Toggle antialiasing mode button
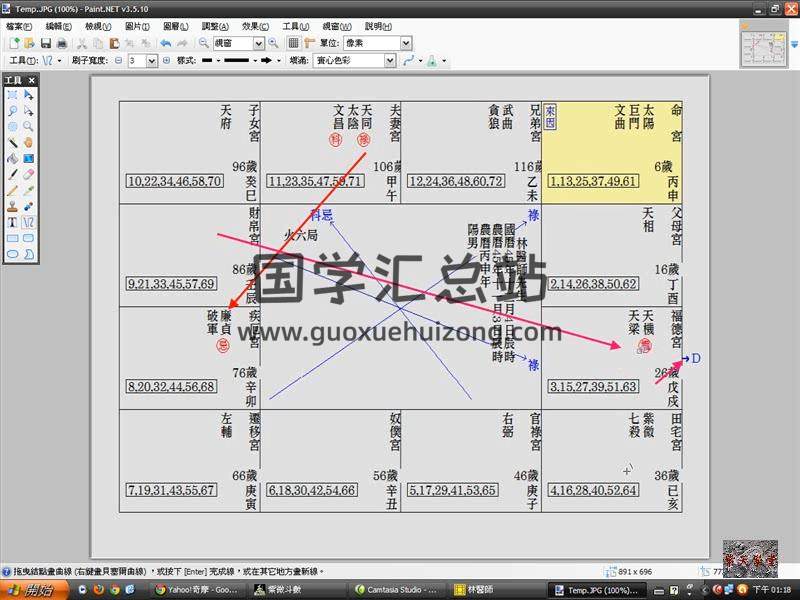 tap(411, 61)
